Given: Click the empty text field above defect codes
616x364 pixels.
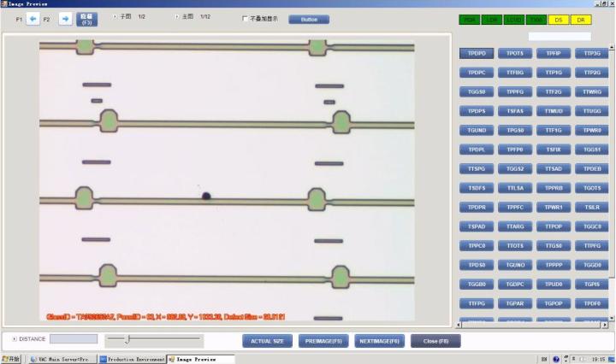Looking at the screenshot, I should (559, 36).
